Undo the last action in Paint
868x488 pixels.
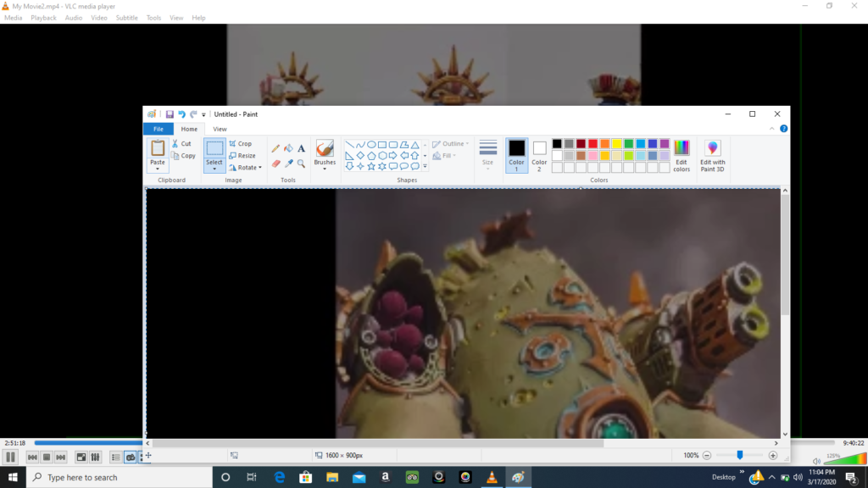(x=181, y=114)
